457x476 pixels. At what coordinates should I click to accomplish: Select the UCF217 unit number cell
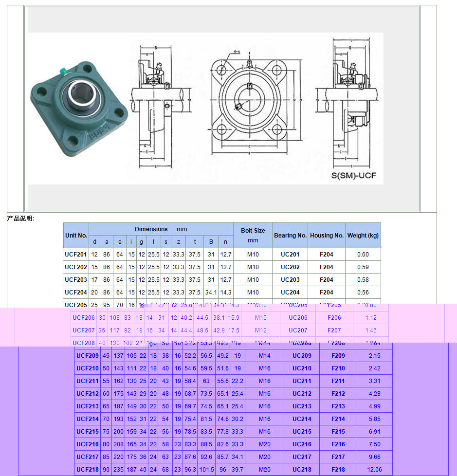point(88,457)
